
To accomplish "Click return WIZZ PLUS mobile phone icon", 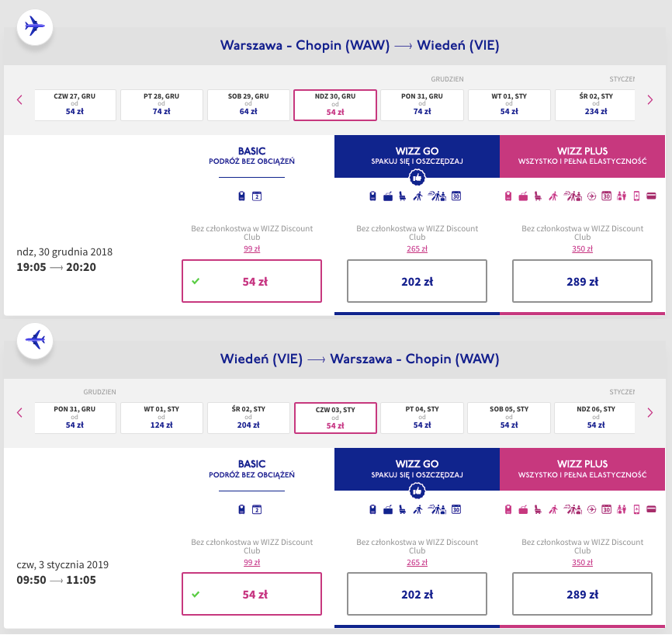I will click(x=636, y=509).
